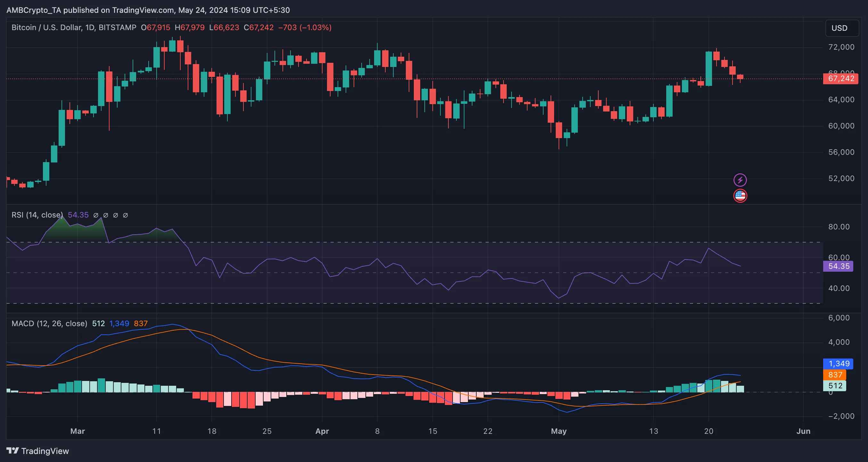Screen dimensions: 868x462
Task: Click the RSI value label 54.35 on axis
Action: (838, 266)
